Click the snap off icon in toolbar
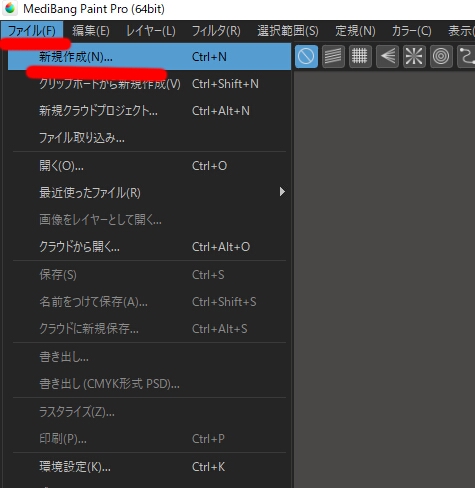This screenshot has height=488, width=475. (x=306, y=56)
